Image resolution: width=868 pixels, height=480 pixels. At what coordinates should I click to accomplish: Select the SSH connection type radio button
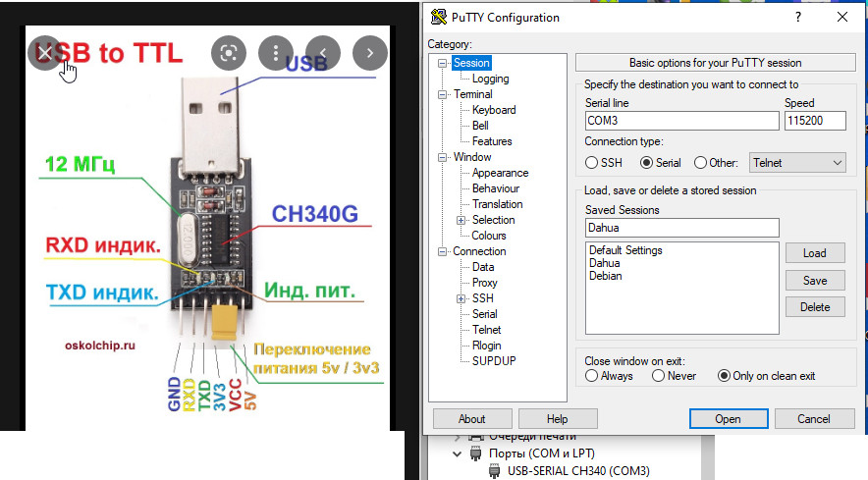(591, 163)
